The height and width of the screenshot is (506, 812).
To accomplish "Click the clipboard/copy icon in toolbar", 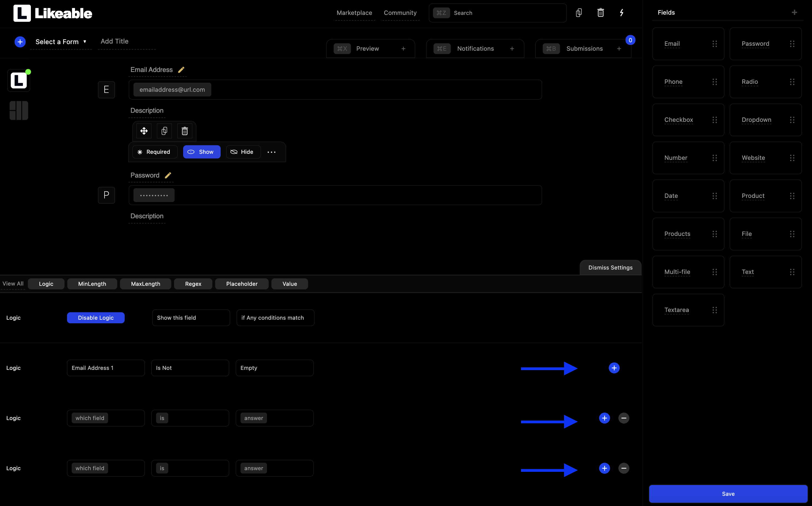I will pyautogui.click(x=579, y=12).
